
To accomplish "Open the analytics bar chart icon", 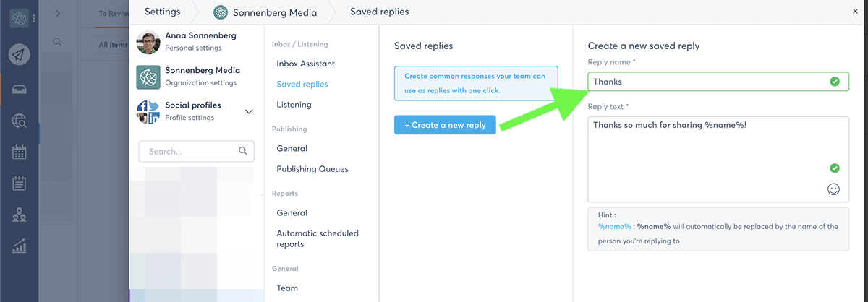I will point(20,246).
